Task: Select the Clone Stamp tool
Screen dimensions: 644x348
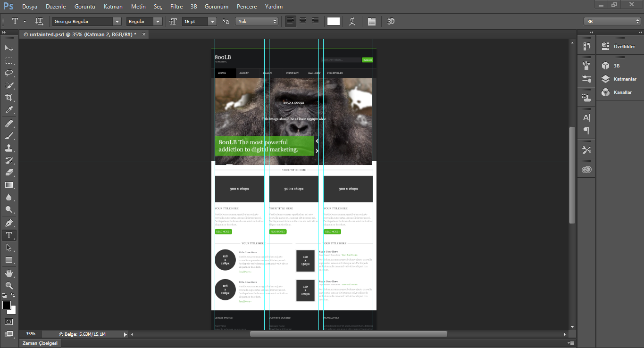Action: click(9, 148)
